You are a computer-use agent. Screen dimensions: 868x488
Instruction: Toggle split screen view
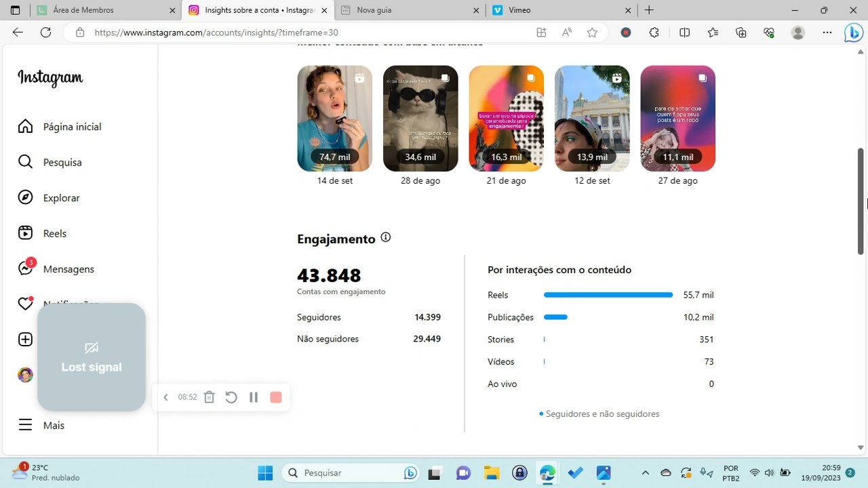pyautogui.click(x=684, y=33)
